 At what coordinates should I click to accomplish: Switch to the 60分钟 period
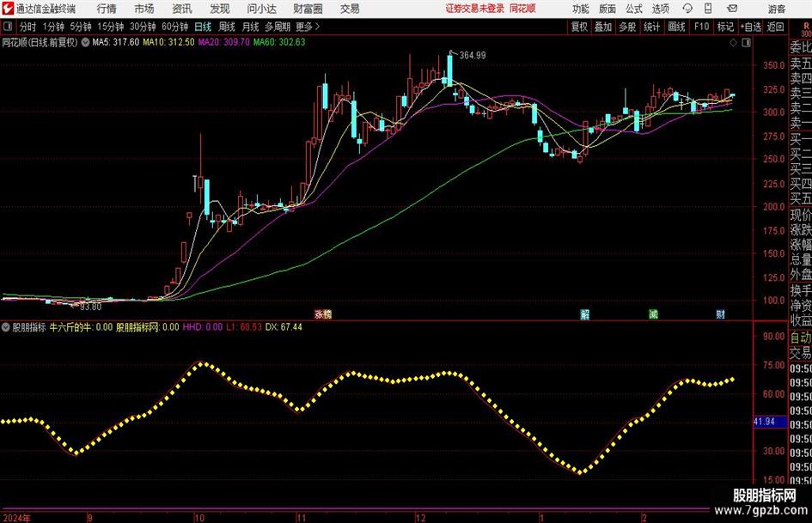(x=175, y=27)
